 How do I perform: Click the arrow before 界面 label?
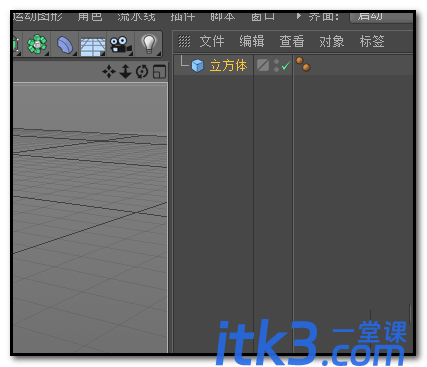(x=299, y=16)
